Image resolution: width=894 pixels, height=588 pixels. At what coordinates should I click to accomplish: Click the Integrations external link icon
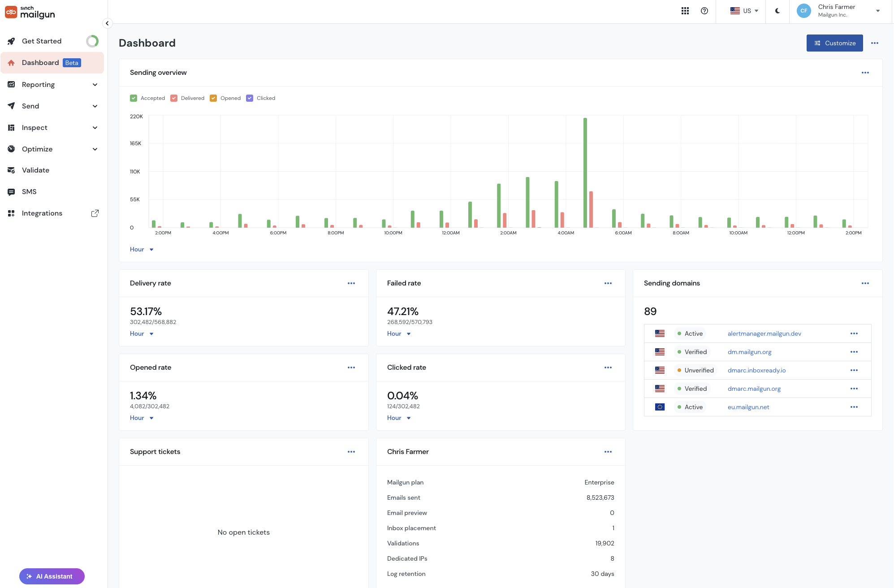pyautogui.click(x=95, y=213)
